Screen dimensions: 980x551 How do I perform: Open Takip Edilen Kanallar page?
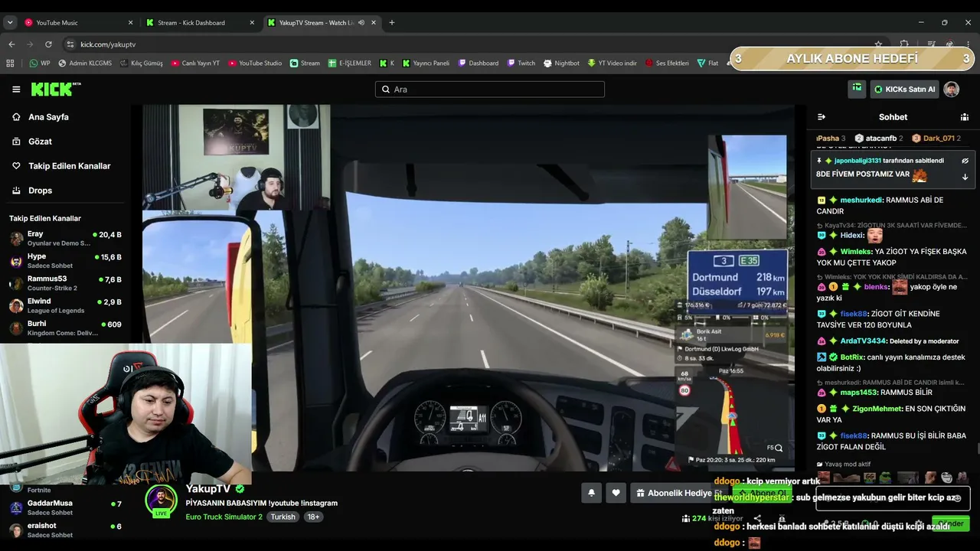click(x=69, y=166)
